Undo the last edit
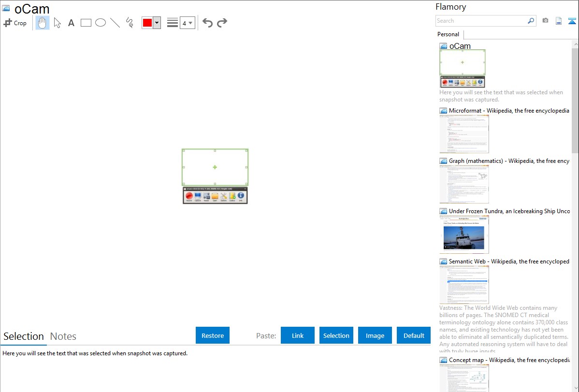The image size is (579, 392). click(207, 23)
